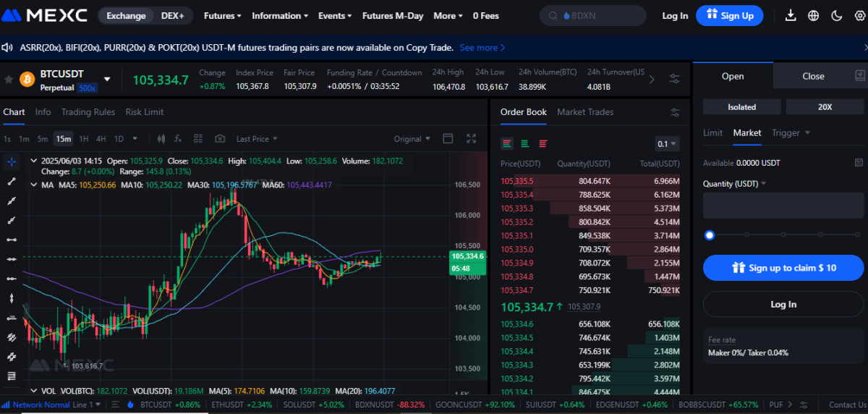The image size is (868, 414).
Task: Click the Isolated margin mode button
Action: tap(741, 106)
